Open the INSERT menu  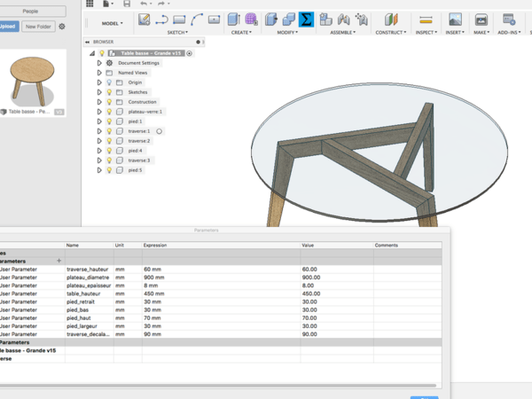coord(455,32)
